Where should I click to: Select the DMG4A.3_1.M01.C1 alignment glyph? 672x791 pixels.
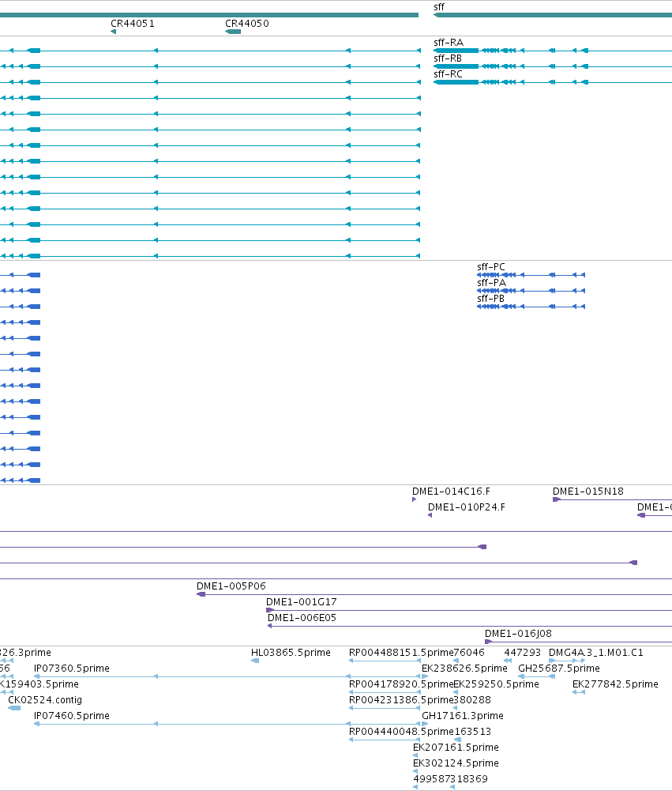point(567,661)
